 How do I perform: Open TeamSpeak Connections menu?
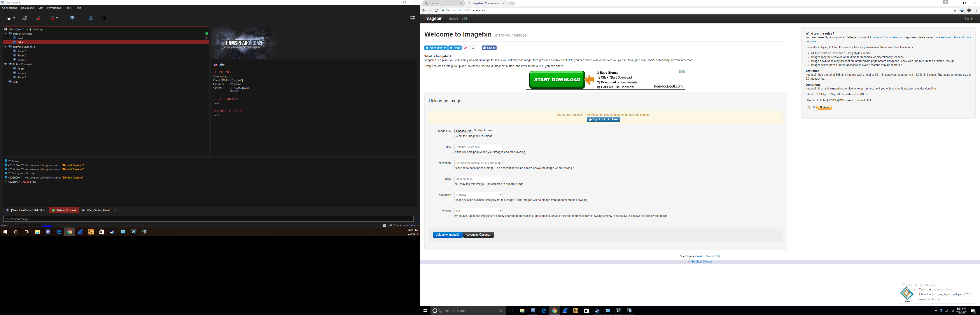coord(9,8)
